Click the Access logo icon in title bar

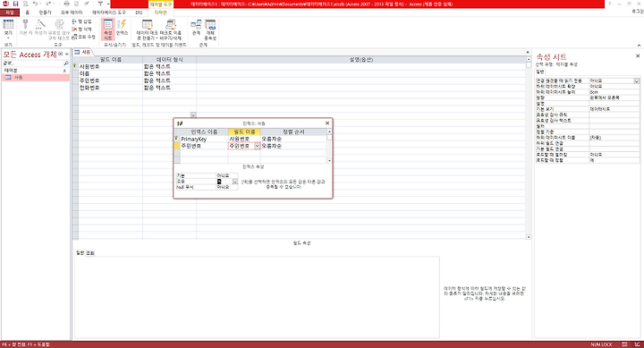pyautogui.click(x=5, y=4)
